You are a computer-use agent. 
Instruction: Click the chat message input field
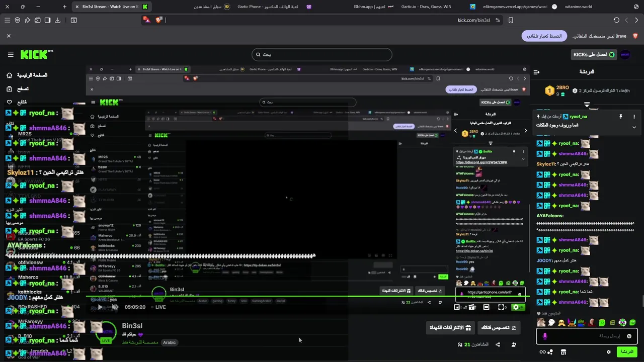point(587,336)
